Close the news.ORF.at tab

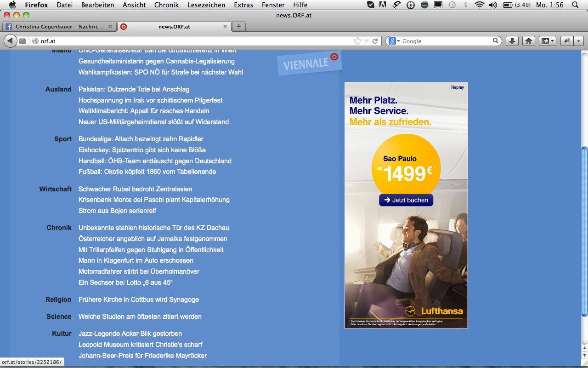click(x=225, y=27)
